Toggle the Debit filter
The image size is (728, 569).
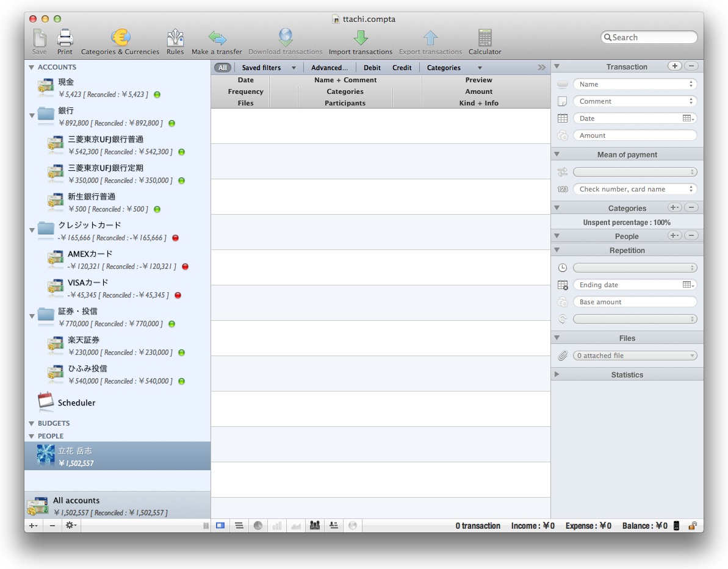[x=372, y=68]
